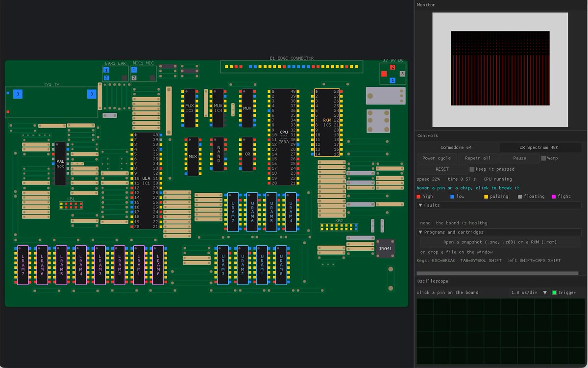Click the Power cycle button
The height and width of the screenshot is (368, 588).
(x=437, y=158)
